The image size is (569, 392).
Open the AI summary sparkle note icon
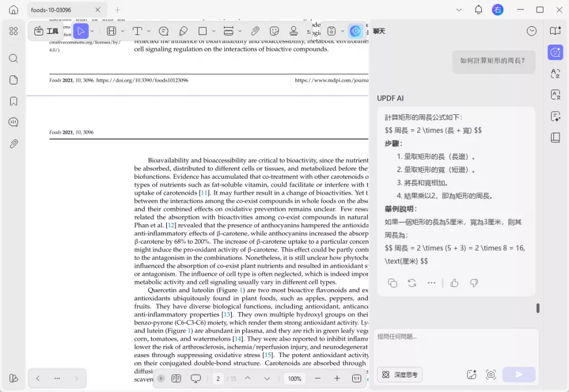(555, 116)
